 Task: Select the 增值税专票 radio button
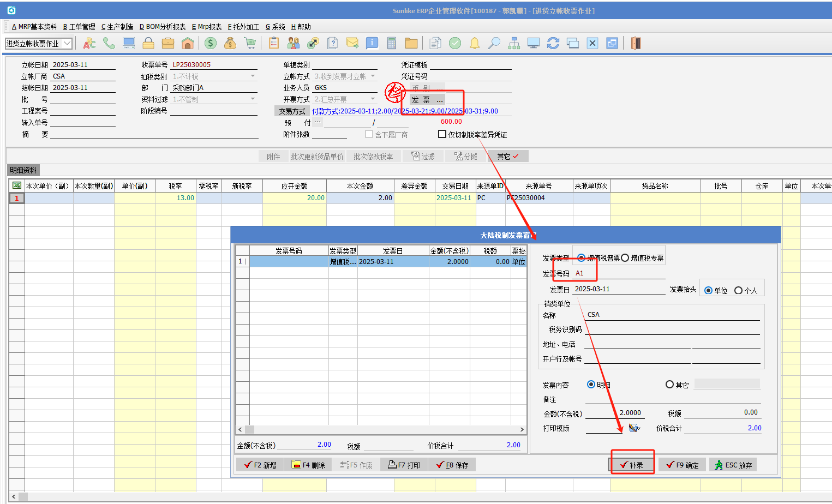625,258
